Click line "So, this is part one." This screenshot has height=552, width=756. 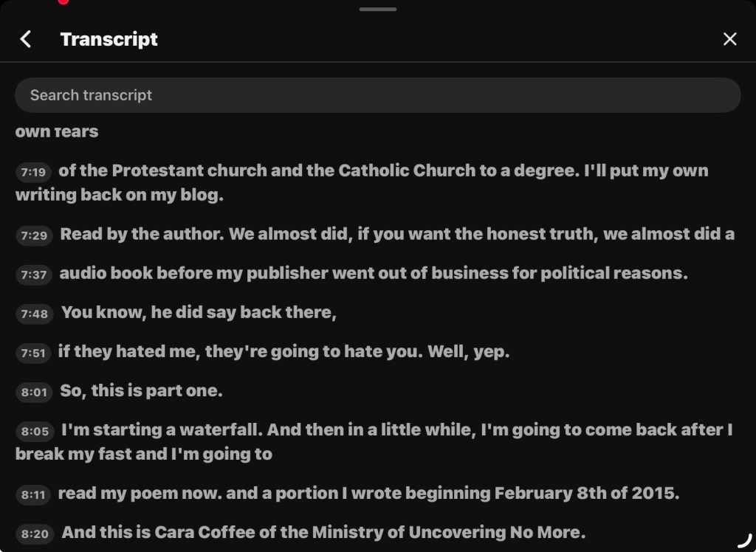[141, 391]
